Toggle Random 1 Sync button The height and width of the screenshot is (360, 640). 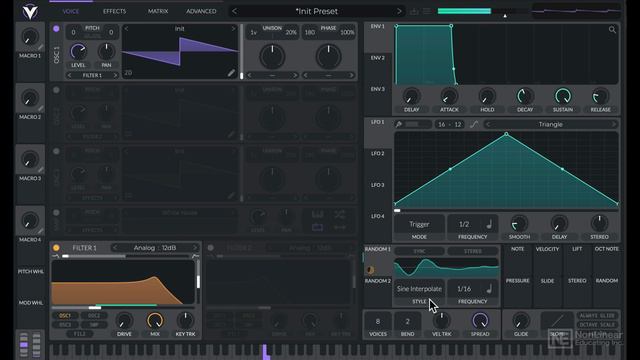(x=419, y=251)
